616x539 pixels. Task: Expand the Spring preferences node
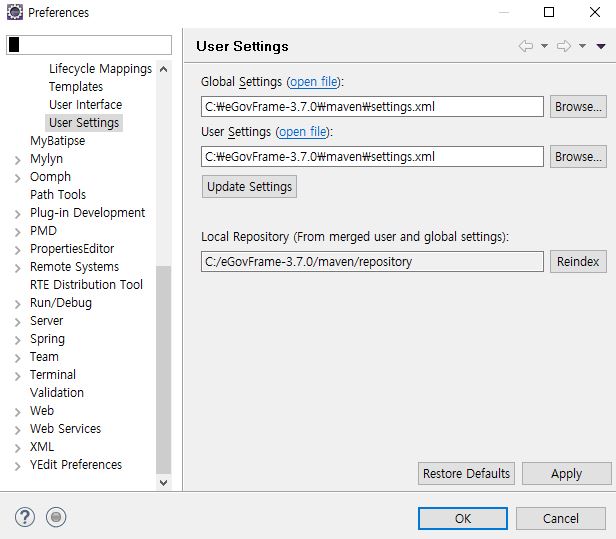18,339
